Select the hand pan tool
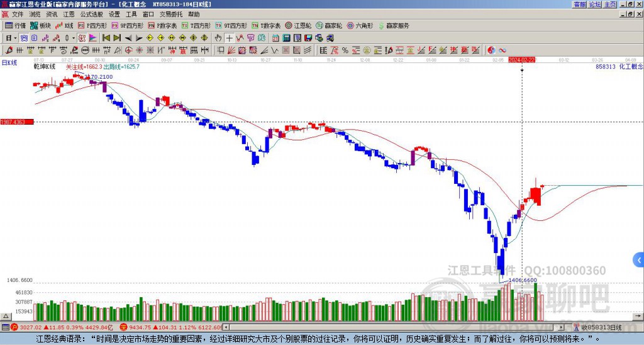 (x=218, y=38)
